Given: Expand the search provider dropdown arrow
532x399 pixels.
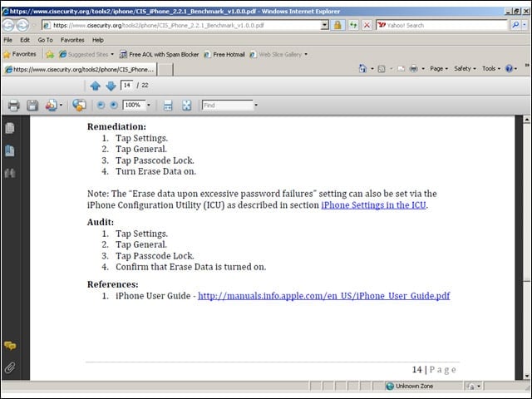Looking at the screenshot, I should 525,25.
